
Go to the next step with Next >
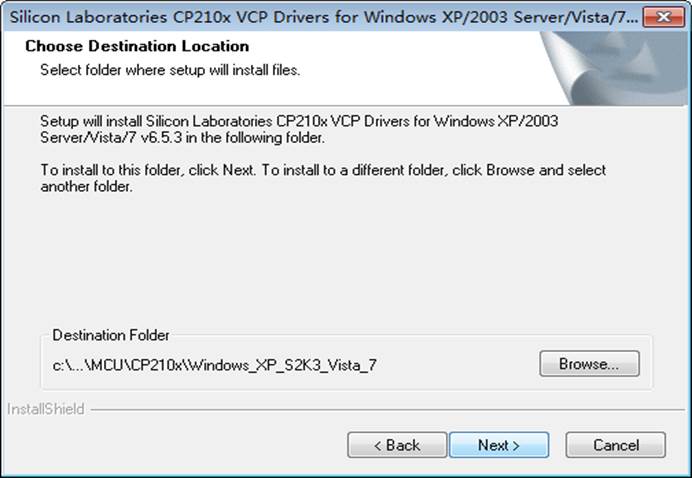point(499,445)
